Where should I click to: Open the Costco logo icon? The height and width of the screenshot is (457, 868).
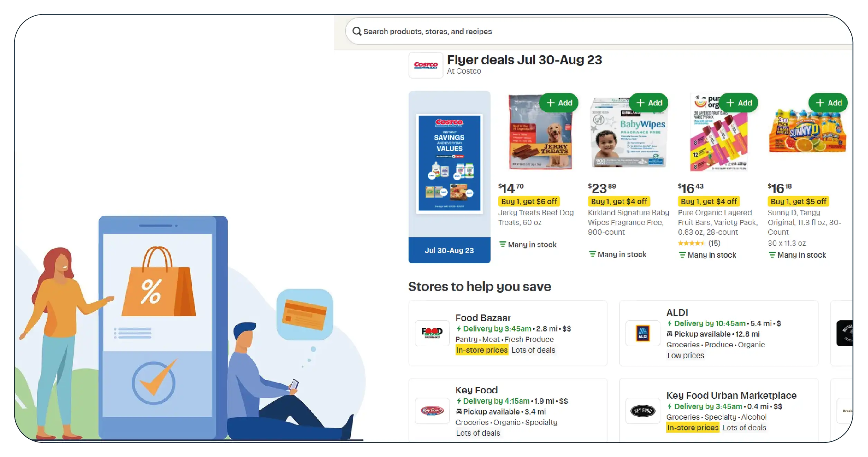[426, 65]
